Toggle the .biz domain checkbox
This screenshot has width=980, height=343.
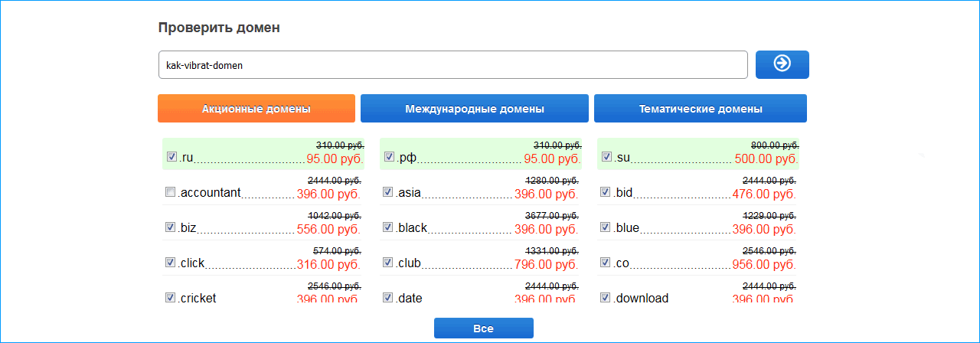171,227
